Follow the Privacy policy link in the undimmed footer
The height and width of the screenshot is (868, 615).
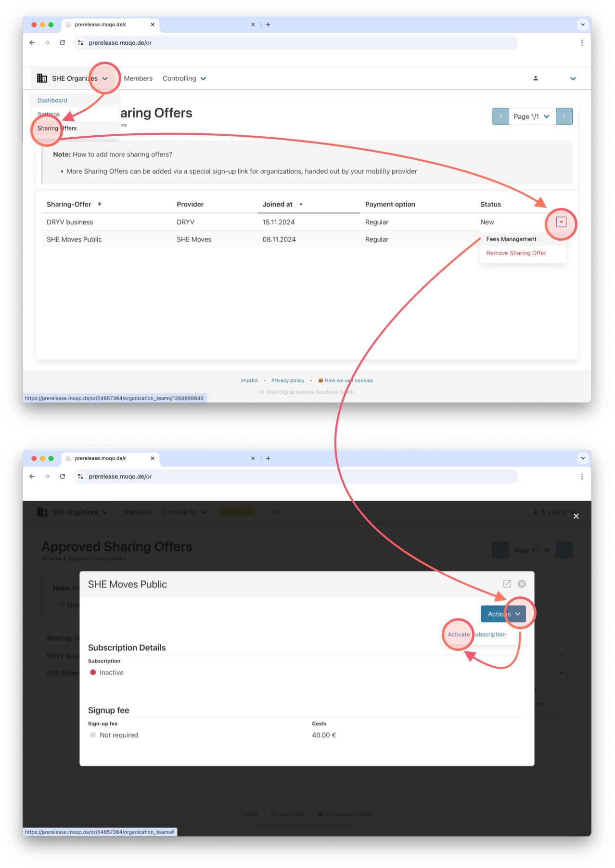(x=288, y=380)
